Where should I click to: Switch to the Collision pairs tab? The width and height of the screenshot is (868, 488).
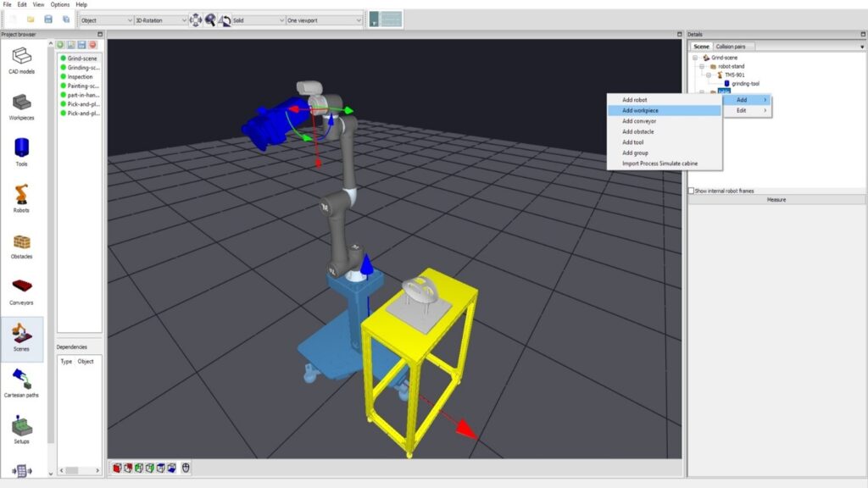coord(733,47)
